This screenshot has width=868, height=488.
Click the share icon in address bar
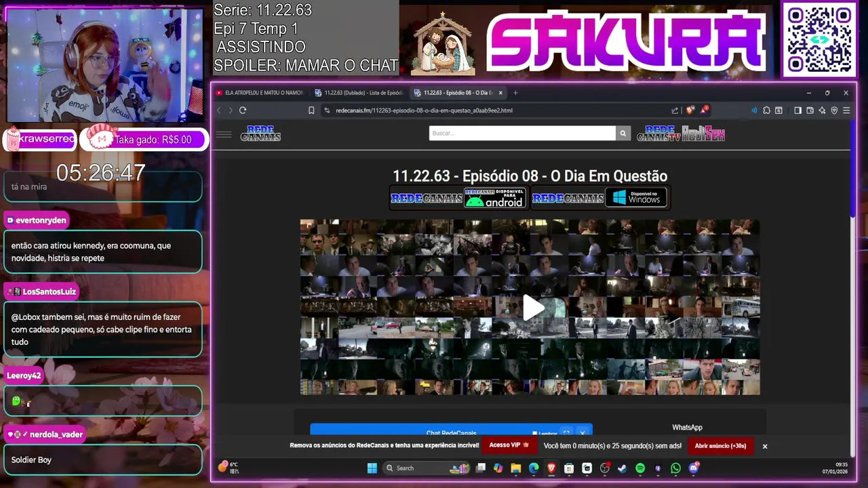[675, 110]
